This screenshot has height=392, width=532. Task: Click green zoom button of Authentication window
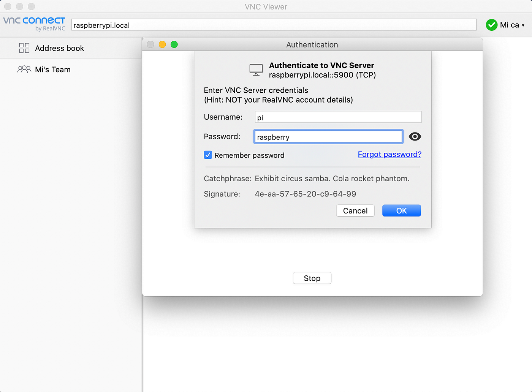click(x=174, y=44)
